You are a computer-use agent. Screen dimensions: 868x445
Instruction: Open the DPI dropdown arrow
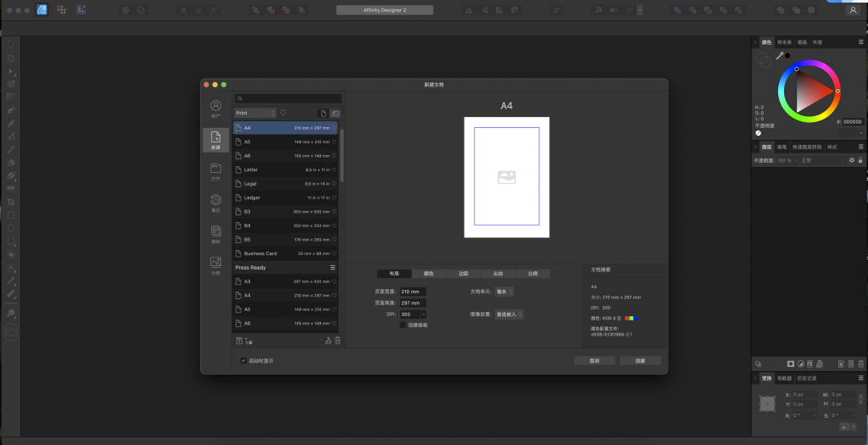(424, 314)
